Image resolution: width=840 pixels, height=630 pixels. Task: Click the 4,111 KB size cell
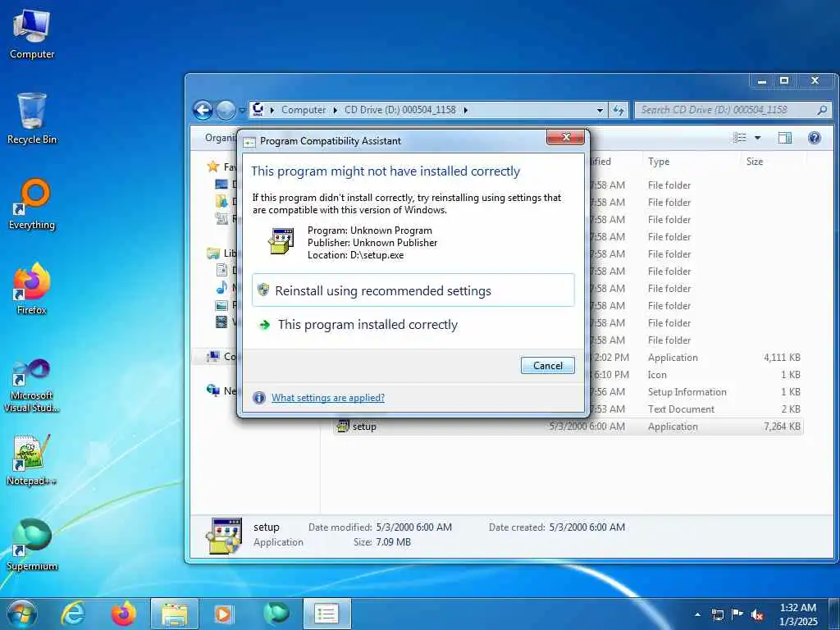[x=782, y=358]
